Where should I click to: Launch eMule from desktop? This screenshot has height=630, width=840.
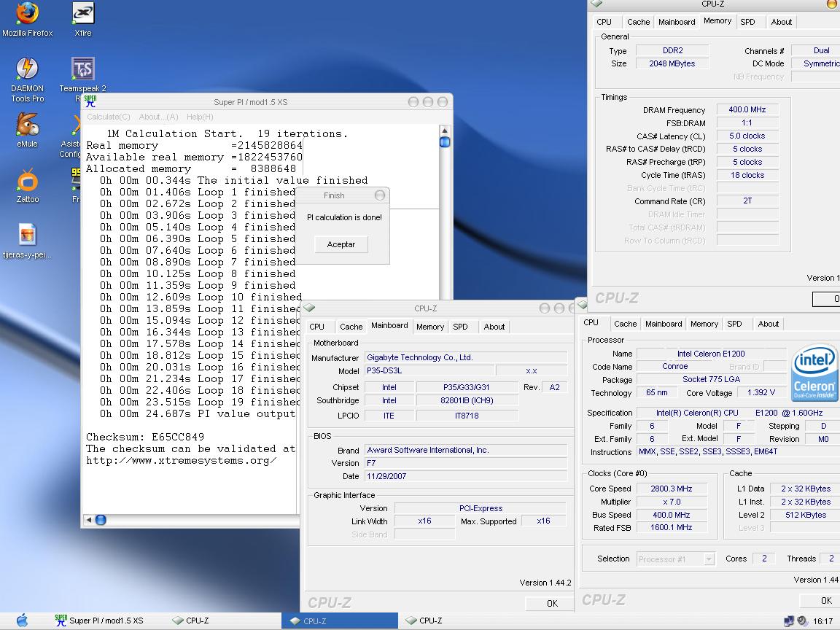(27, 131)
